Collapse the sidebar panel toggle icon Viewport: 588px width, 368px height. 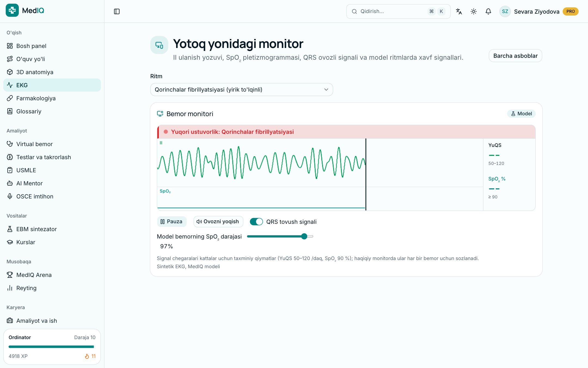(x=117, y=11)
